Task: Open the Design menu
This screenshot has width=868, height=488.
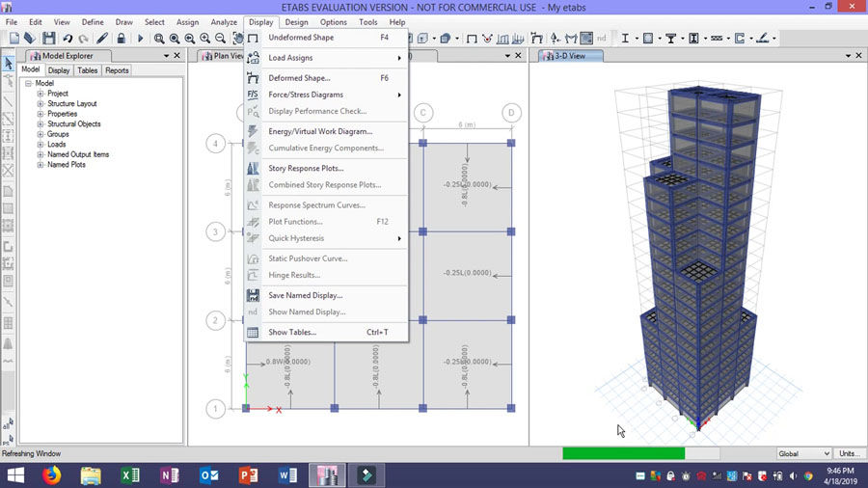Action: (x=297, y=22)
